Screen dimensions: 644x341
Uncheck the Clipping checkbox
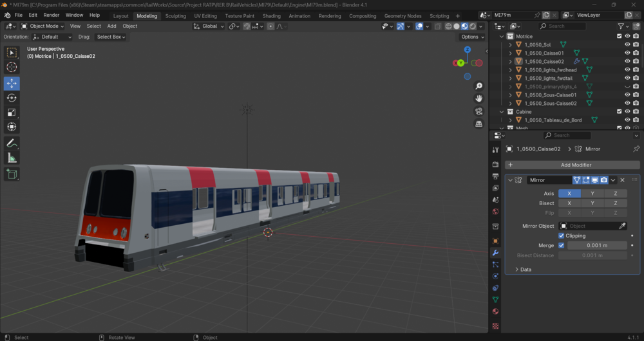[561, 235]
